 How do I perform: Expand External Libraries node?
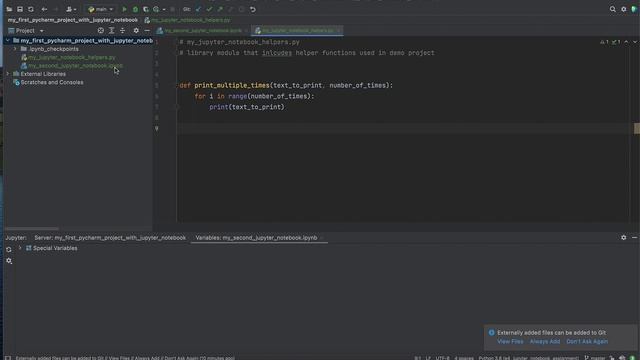8,74
